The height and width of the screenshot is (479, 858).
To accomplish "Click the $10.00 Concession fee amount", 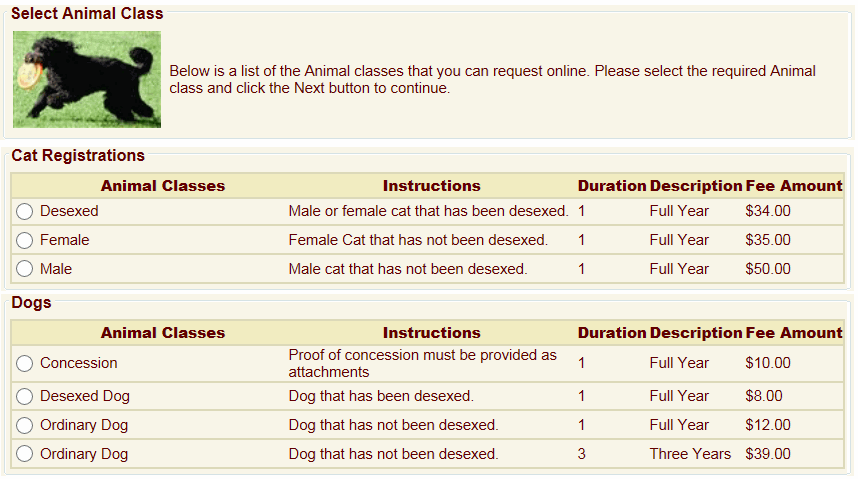I will (x=768, y=363).
